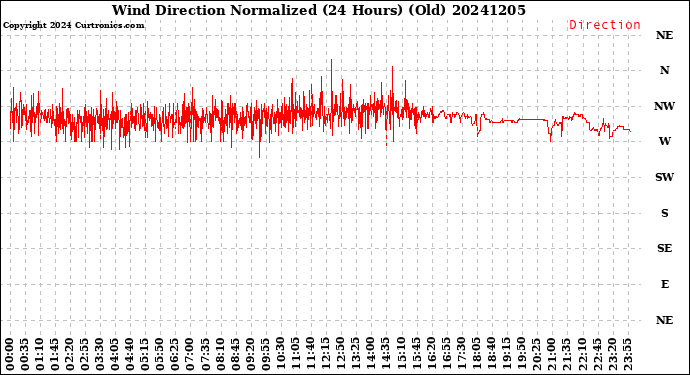Viewport: 690px width, 375px height.
Task: Click the 23:20 time label
Action: tap(612, 354)
